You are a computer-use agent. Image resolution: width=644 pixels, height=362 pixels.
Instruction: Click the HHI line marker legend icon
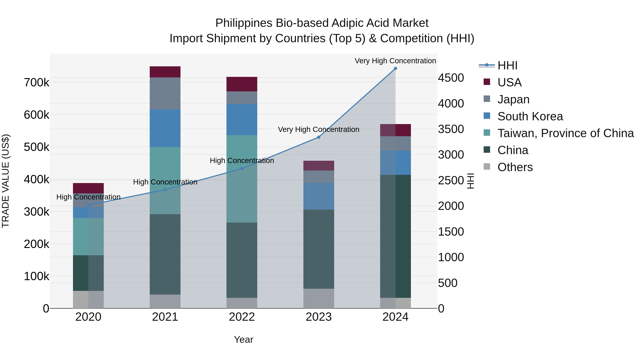487,65
